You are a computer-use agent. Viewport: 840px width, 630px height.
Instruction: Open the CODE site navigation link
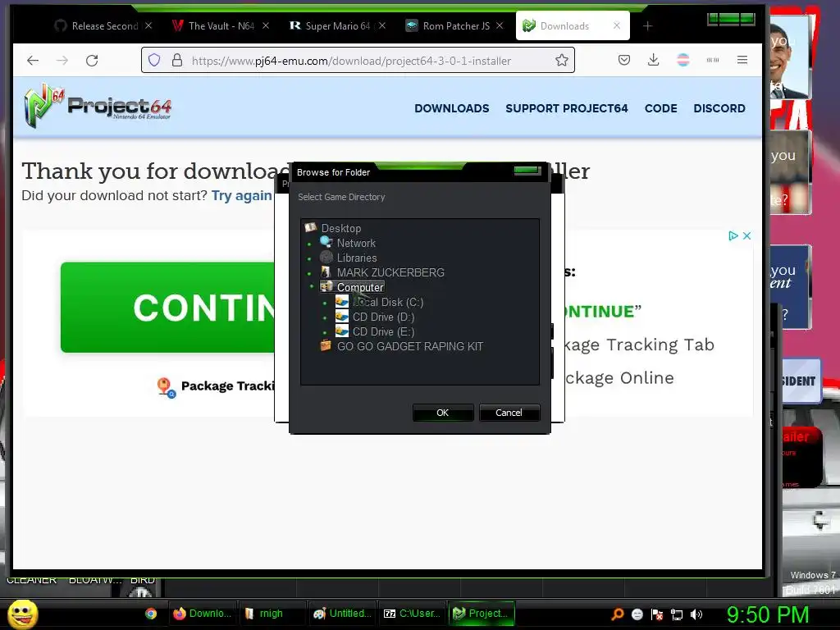point(660,108)
